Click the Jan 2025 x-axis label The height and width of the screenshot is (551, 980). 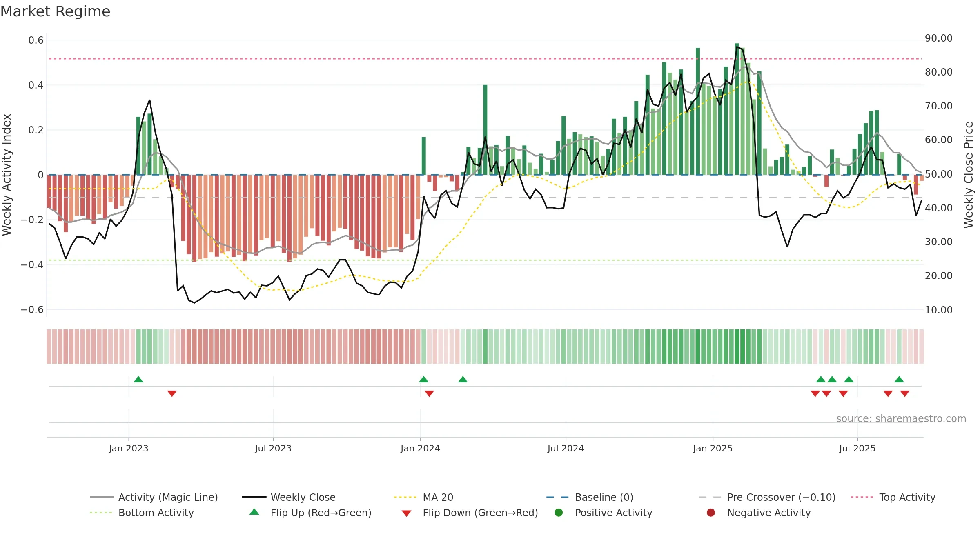tap(713, 448)
